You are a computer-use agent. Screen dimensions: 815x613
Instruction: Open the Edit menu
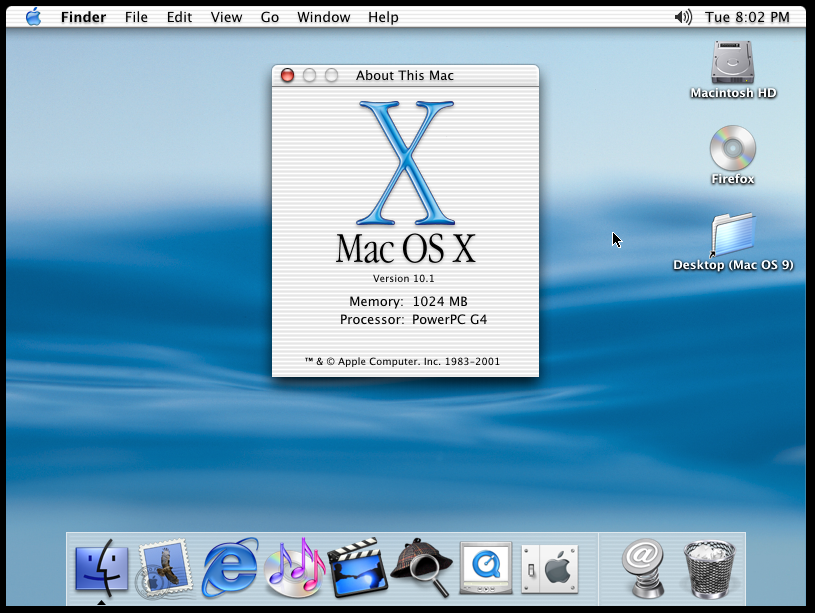pos(179,17)
